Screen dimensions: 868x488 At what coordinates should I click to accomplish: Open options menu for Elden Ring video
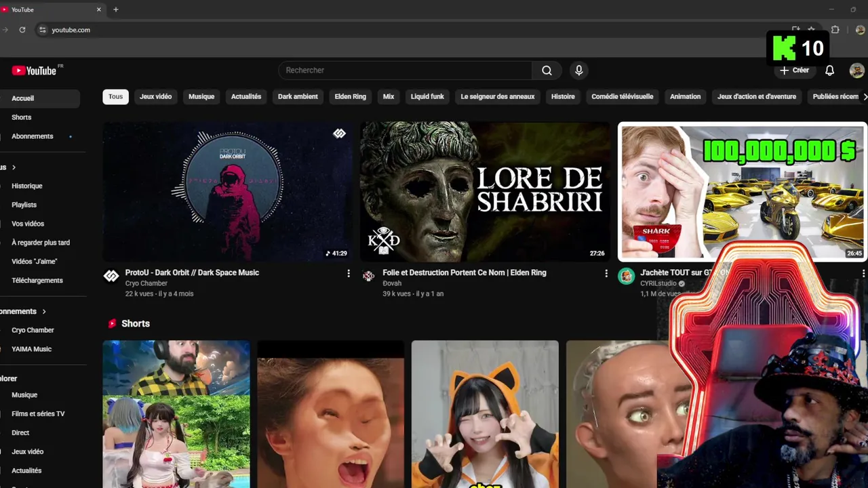pos(606,273)
